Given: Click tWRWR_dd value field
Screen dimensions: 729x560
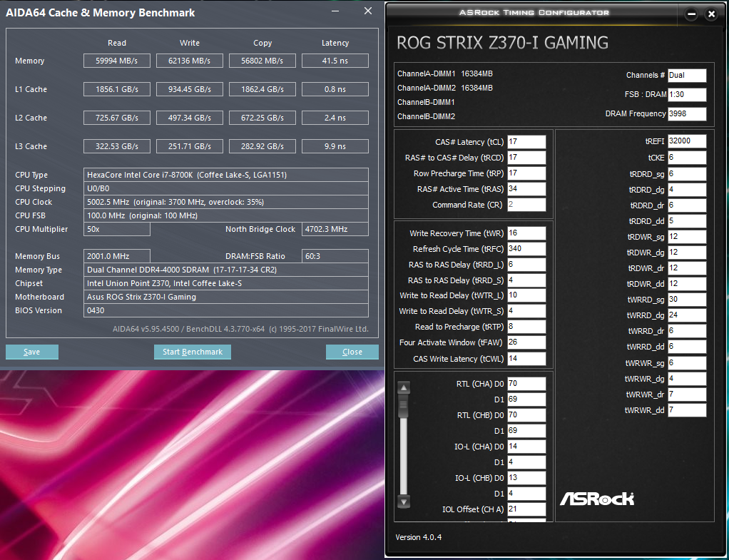Looking at the screenshot, I should point(687,410).
